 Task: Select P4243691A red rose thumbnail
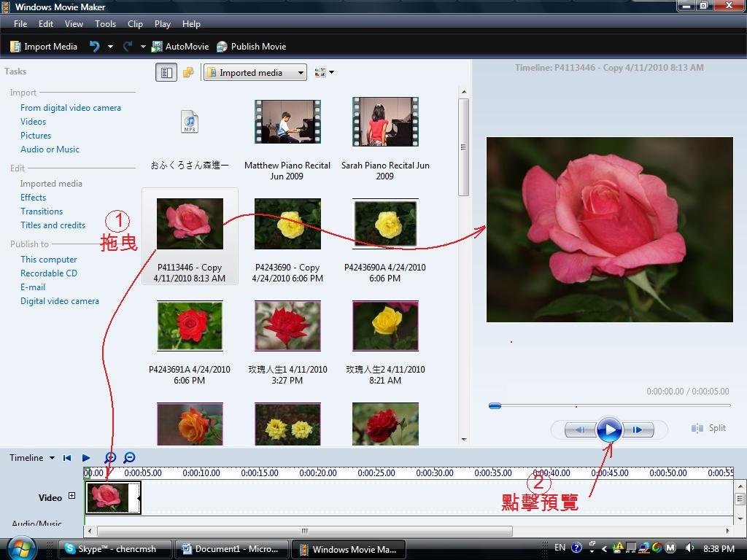coord(190,326)
